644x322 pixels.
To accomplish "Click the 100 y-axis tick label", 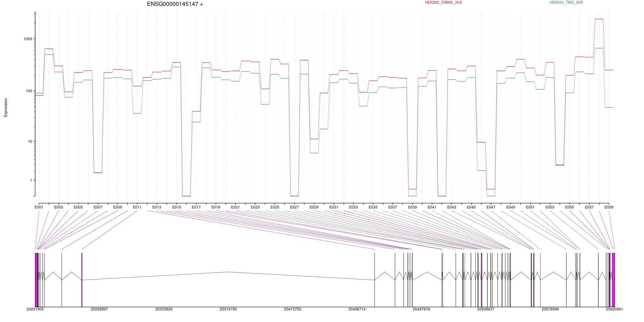I will click(x=29, y=91).
